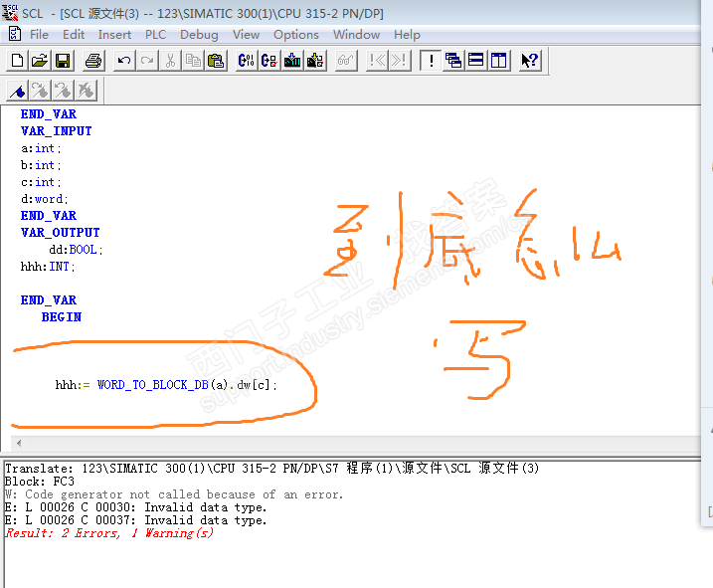Save the SCL source file

click(63, 60)
